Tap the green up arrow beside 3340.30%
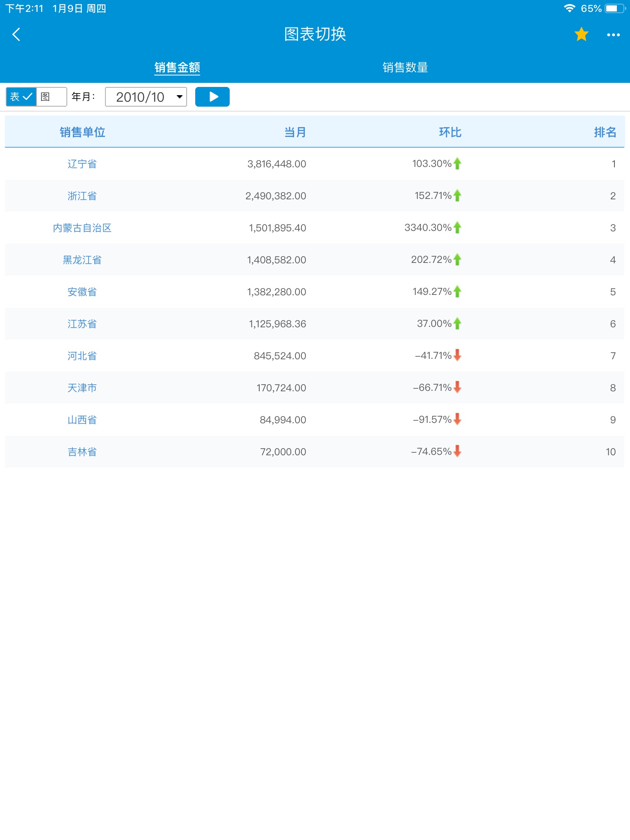The image size is (630, 840). (457, 228)
